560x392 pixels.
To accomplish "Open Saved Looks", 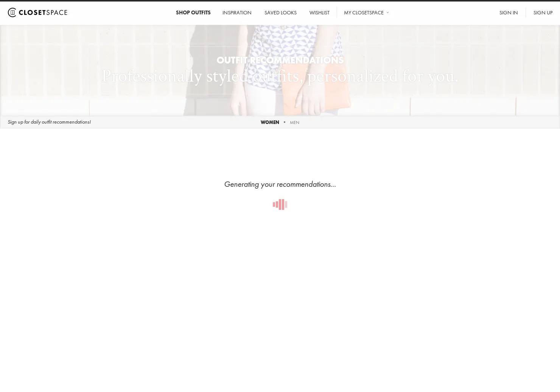I will (280, 12).
